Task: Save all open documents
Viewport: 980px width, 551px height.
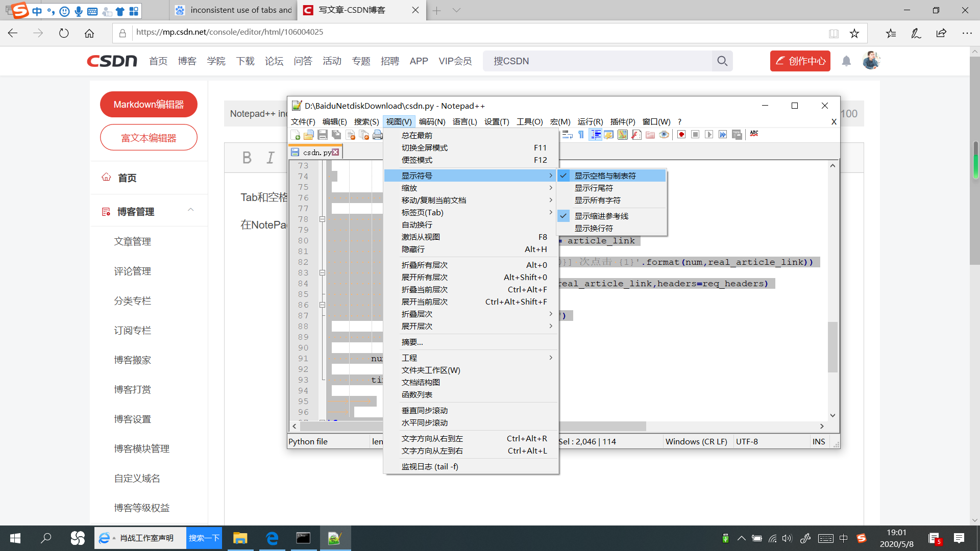Action: 336,135
